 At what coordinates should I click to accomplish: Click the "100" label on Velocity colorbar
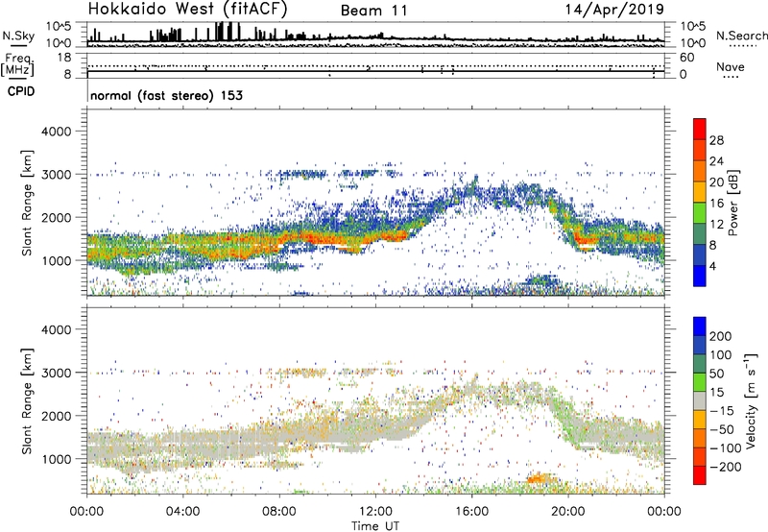(721, 354)
